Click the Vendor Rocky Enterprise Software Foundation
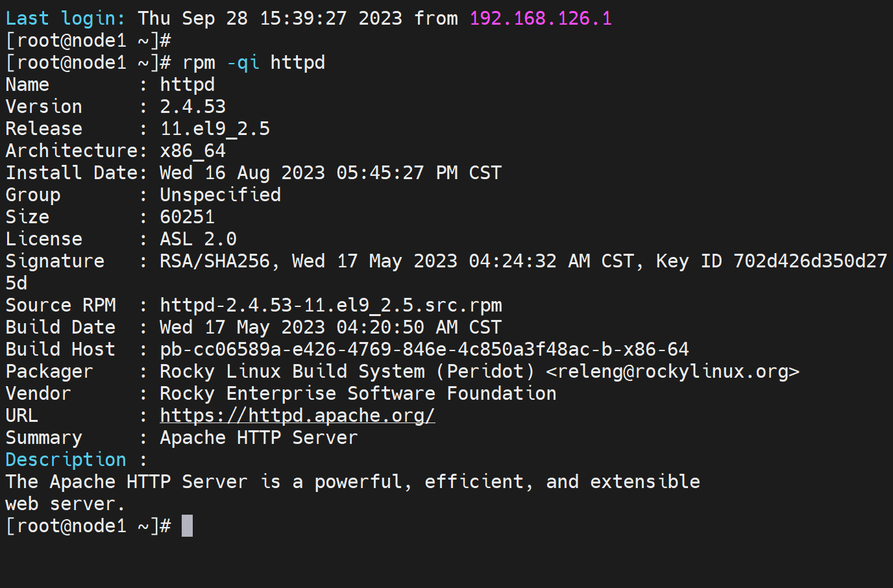The image size is (893, 588). pos(358,393)
